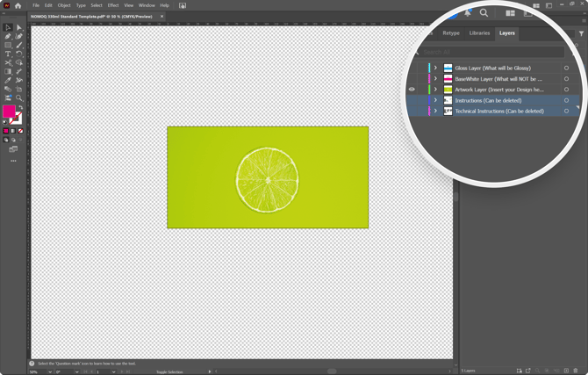Click the Search All layers field
The height and width of the screenshot is (375, 588).
pos(491,52)
